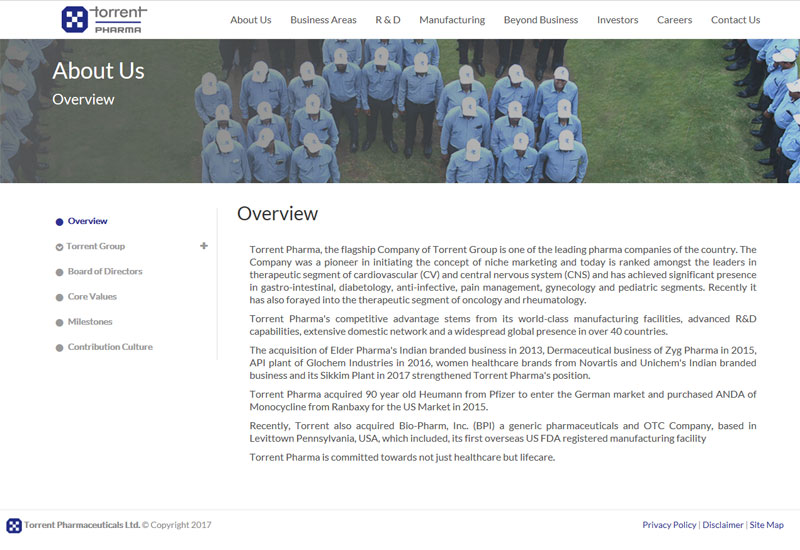800x550 pixels.
Task: Open the About Us menu
Action: (x=250, y=20)
